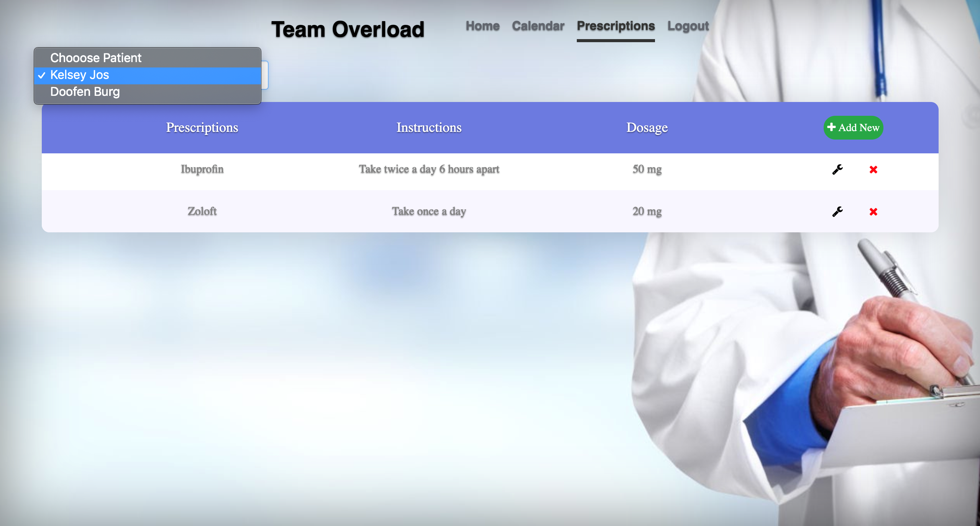
Task: Click the Team Overload site title
Action: tap(348, 30)
